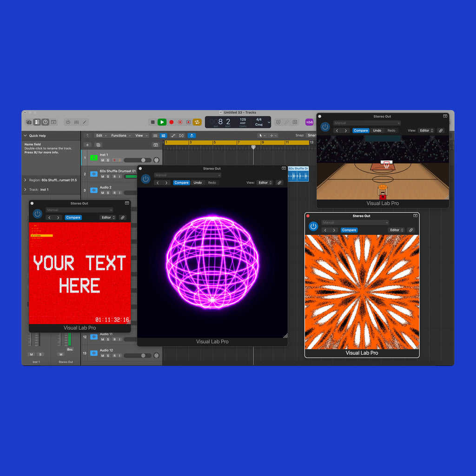
Task: Mute the Inst 1 track
Action: [x=103, y=160]
